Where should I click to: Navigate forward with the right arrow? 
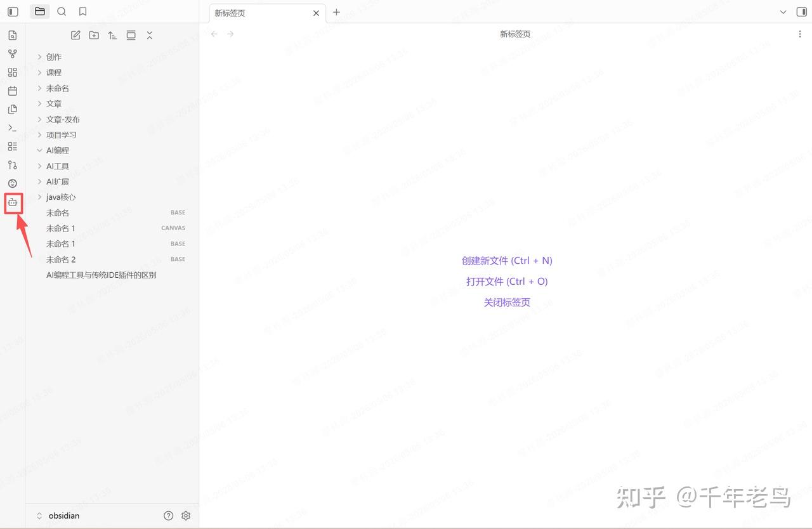230,34
